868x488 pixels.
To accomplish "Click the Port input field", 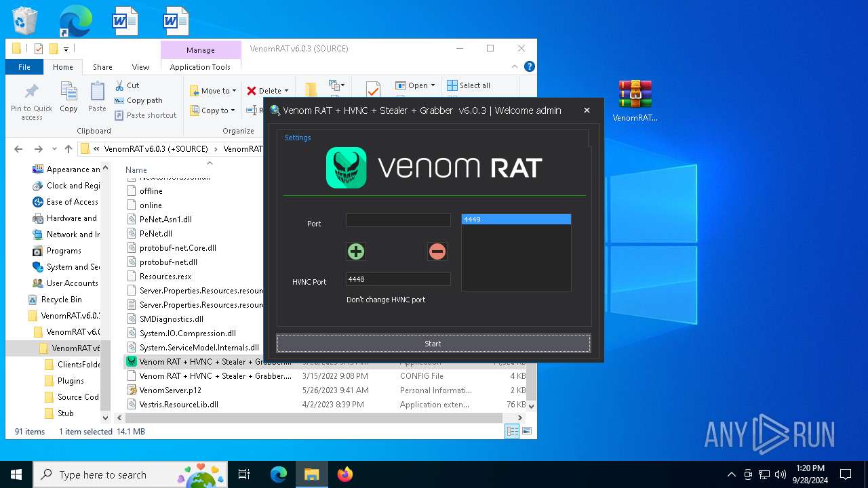I will [398, 220].
